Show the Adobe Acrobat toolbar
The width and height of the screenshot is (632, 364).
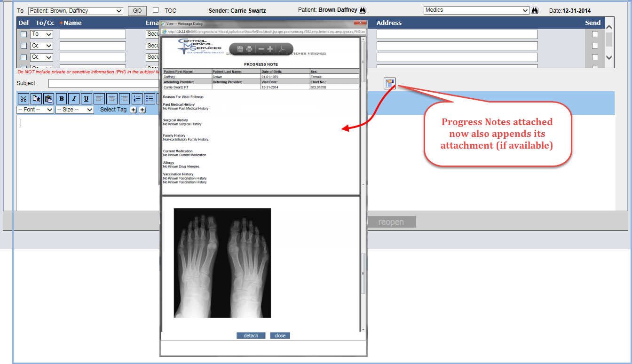click(281, 49)
